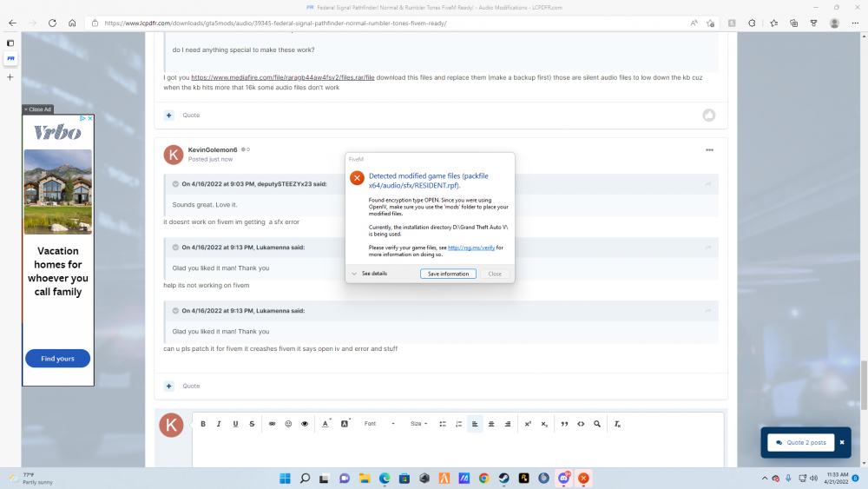Viewport: 868px width, 489px height.
Task: Apply superscript formatting
Action: (x=528, y=424)
